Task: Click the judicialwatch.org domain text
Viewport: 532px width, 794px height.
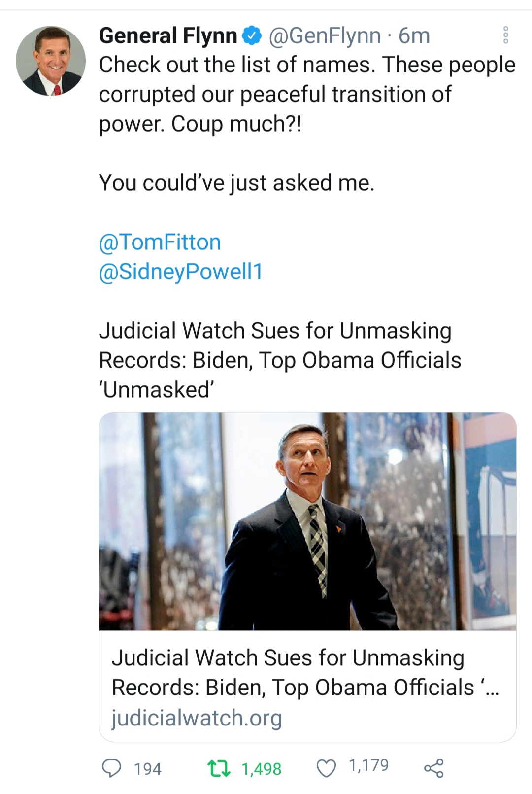Action: pyautogui.click(x=197, y=718)
